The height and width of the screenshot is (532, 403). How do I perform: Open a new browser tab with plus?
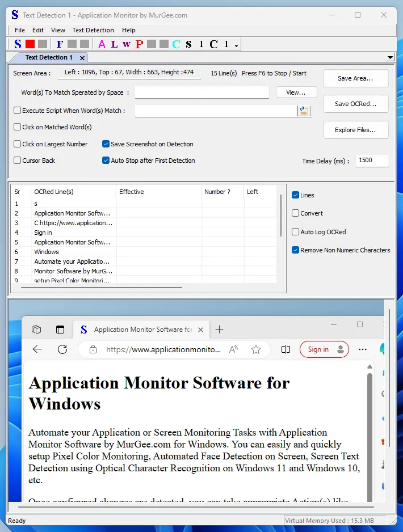coord(219,330)
